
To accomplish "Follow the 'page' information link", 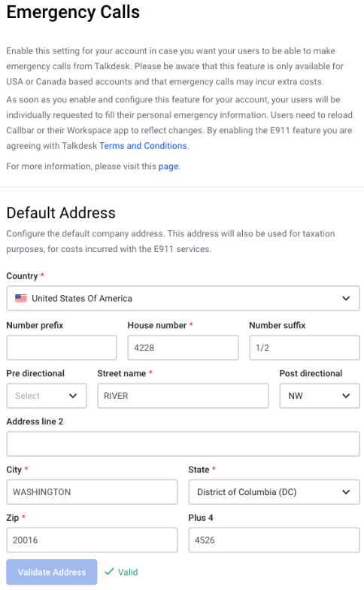I will (x=168, y=166).
